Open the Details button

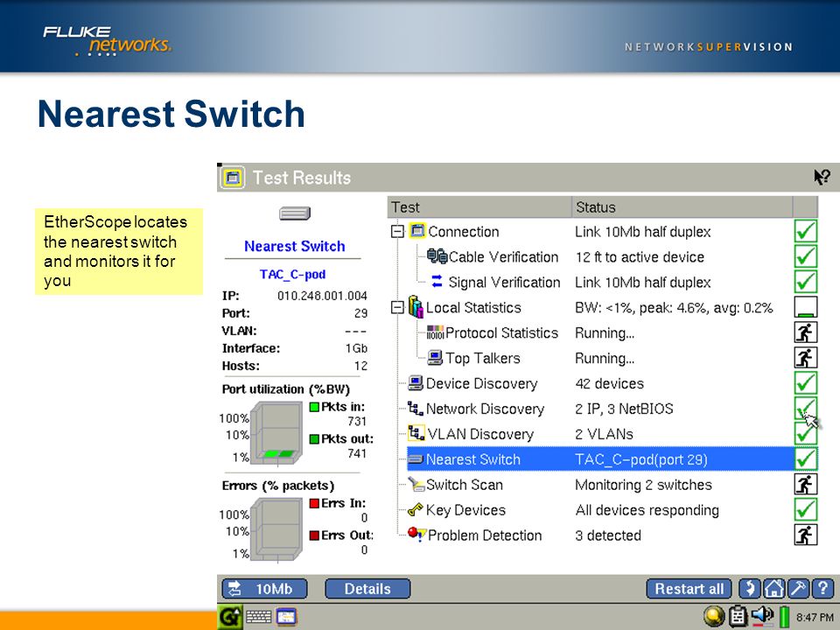point(367,589)
